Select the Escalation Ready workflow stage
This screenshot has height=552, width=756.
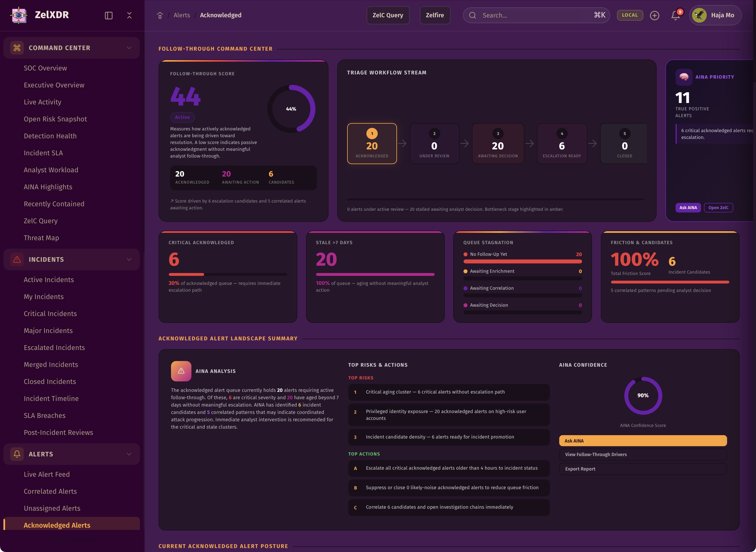(x=562, y=144)
